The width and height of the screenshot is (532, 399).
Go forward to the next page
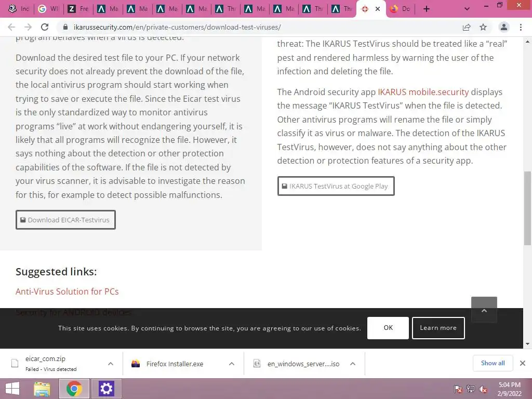pyautogui.click(x=28, y=27)
